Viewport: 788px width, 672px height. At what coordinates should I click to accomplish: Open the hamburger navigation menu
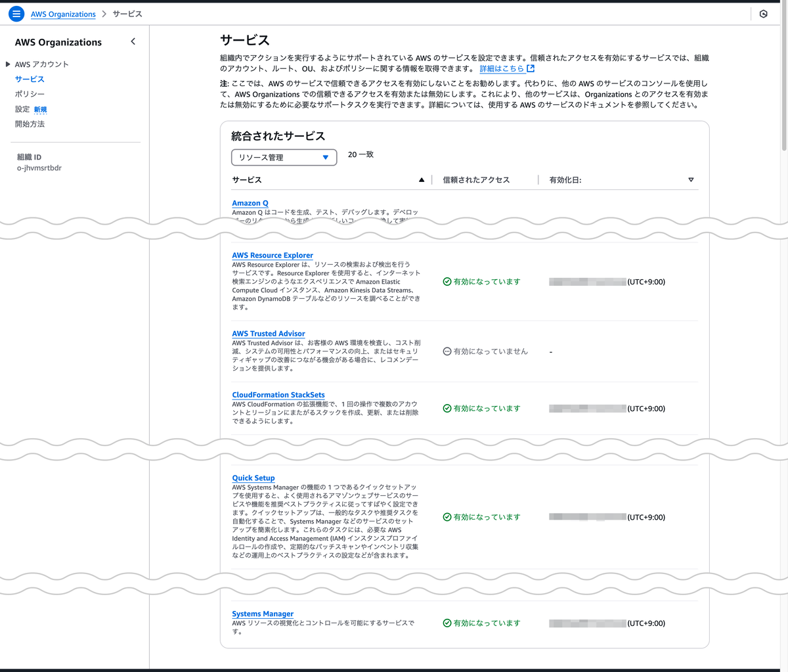click(16, 14)
